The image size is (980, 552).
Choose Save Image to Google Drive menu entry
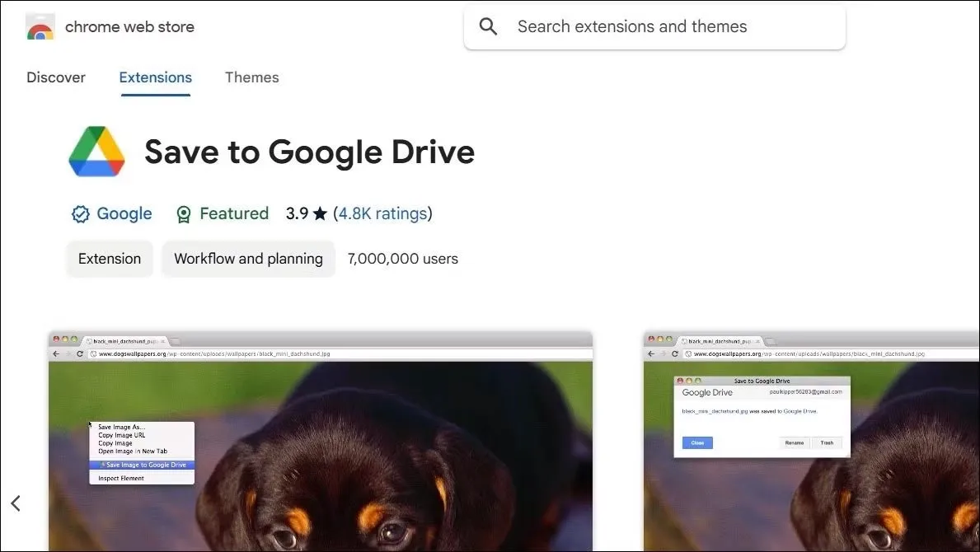[145, 465]
